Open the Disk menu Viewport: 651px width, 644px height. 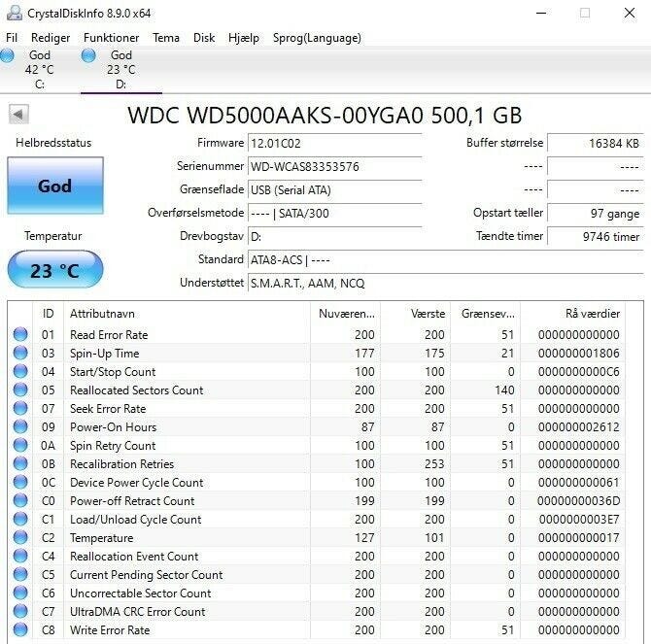(x=204, y=38)
